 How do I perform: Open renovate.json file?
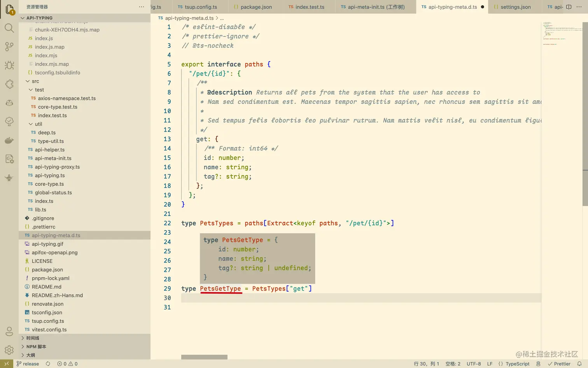tap(84, 304)
